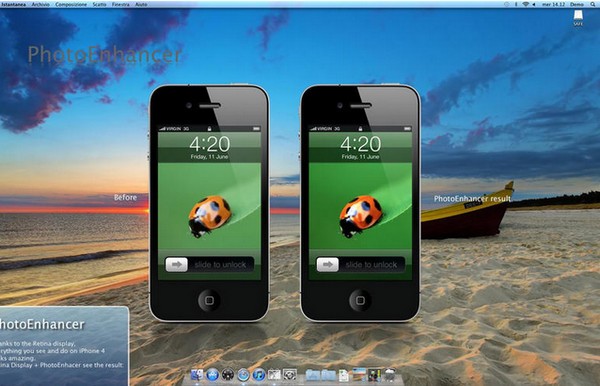
Task: Open the Trash in the Dock
Action: pyautogui.click(x=390, y=375)
